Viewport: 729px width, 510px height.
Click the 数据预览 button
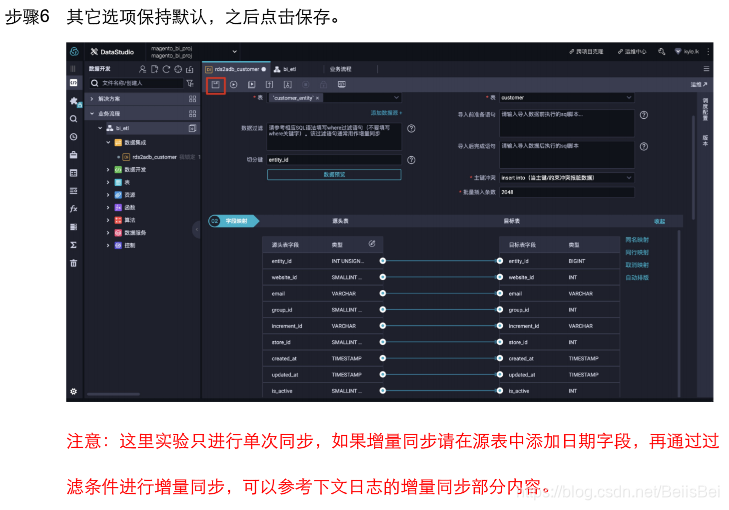334,174
